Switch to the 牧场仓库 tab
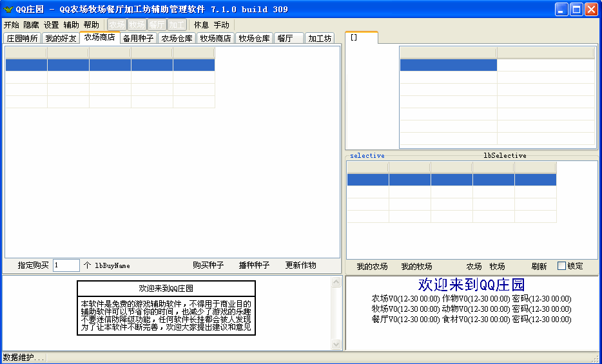Image resolution: width=602 pixels, height=364 pixels. (254, 39)
